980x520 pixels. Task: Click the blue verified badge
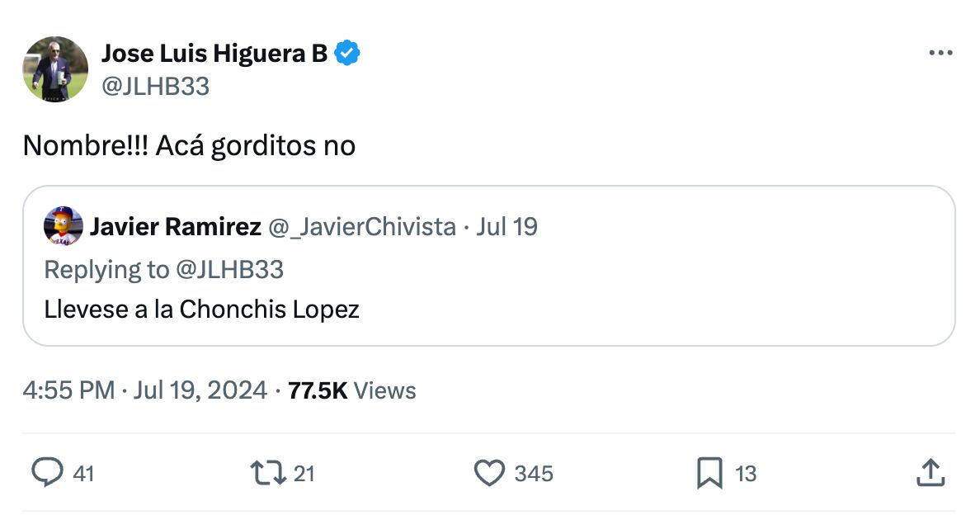[347, 54]
